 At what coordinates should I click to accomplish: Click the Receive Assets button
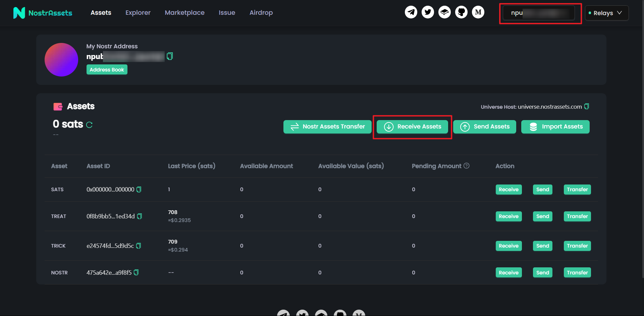(x=412, y=127)
